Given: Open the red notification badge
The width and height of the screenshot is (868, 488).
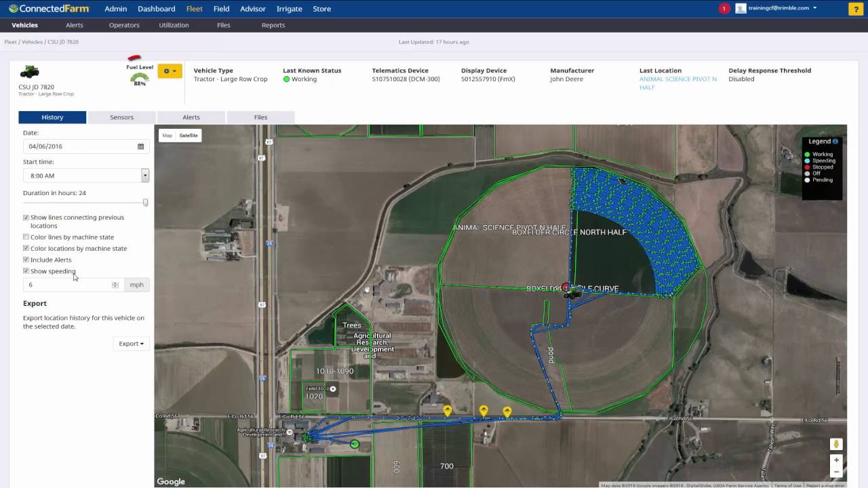Looking at the screenshot, I should (x=724, y=9).
